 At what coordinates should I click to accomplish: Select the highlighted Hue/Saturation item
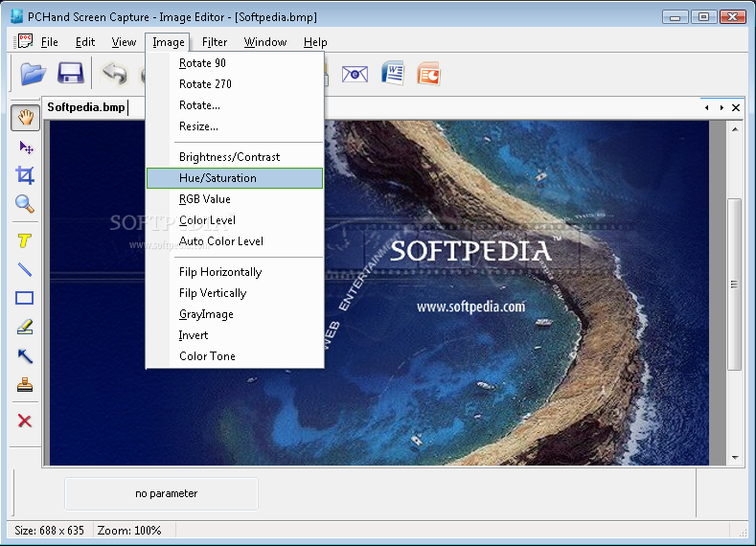[x=235, y=178]
